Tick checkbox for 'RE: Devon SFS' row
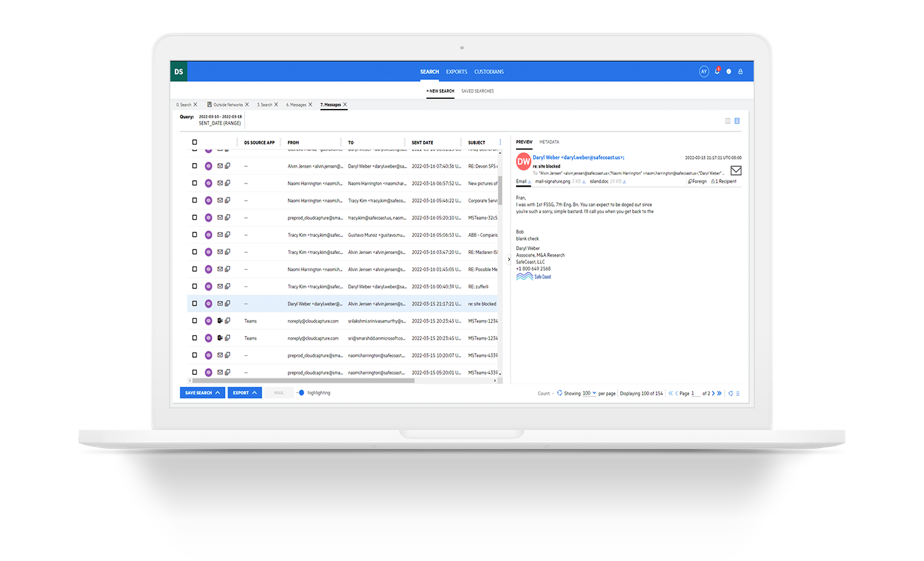The width and height of the screenshot is (924, 561). tap(195, 166)
